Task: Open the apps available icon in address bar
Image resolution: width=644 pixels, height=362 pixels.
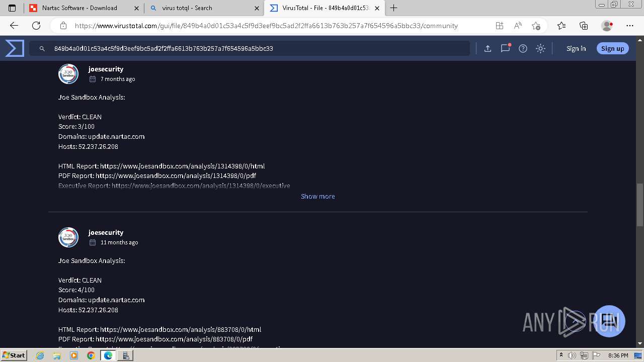Action: coord(499,26)
